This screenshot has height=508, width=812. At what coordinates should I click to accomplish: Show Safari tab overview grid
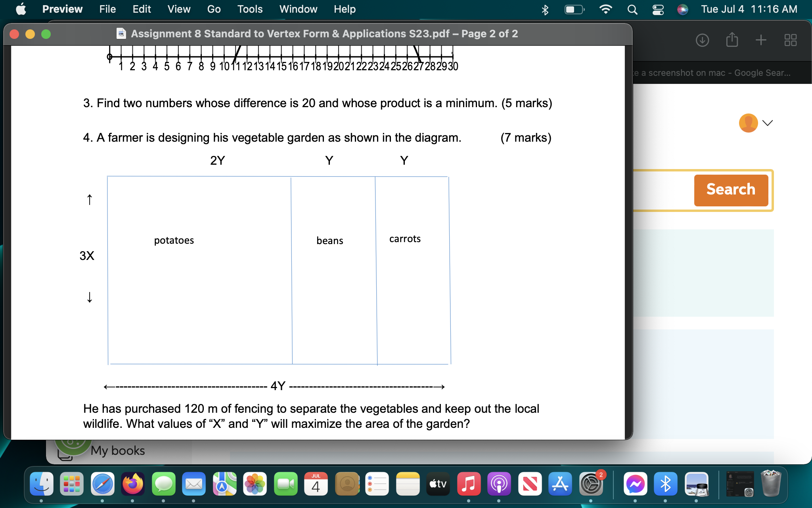click(790, 40)
